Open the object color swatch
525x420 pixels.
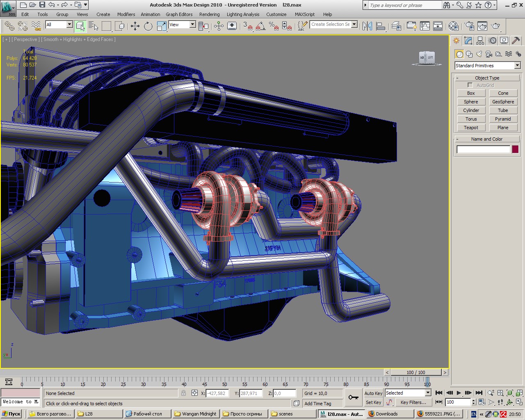pyautogui.click(x=515, y=149)
